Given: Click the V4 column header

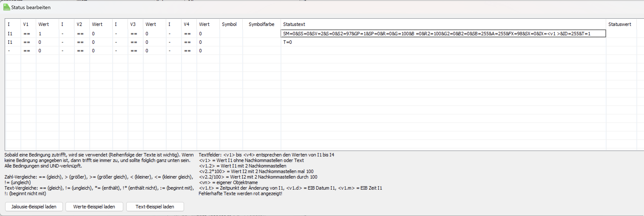Looking at the screenshot, I should [x=186, y=24].
